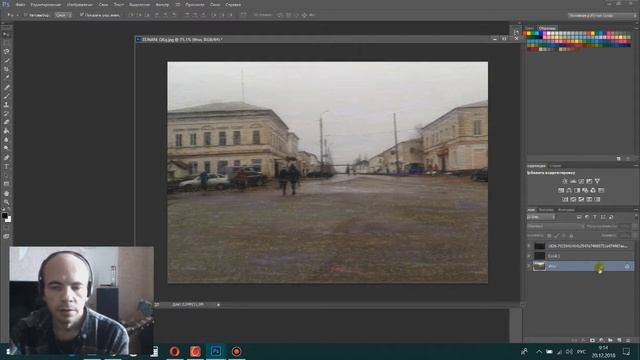Open the Adjustments panel flyout menu

pyautogui.click(x=636, y=166)
